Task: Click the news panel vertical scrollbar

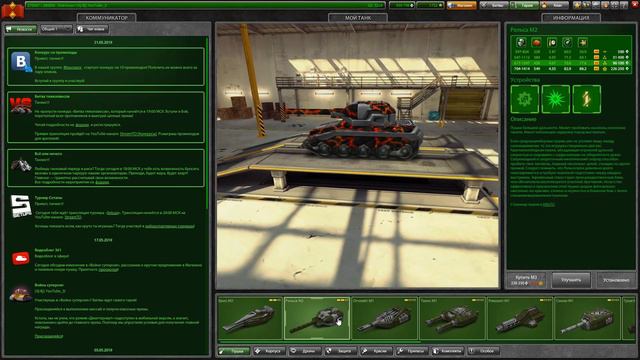Action: pos(207,122)
